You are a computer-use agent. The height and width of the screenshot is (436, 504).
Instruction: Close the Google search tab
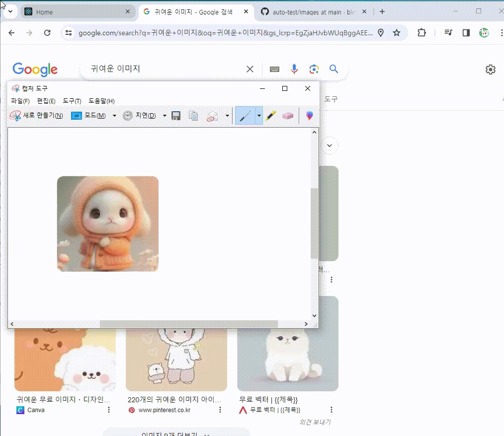pyautogui.click(x=246, y=11)
